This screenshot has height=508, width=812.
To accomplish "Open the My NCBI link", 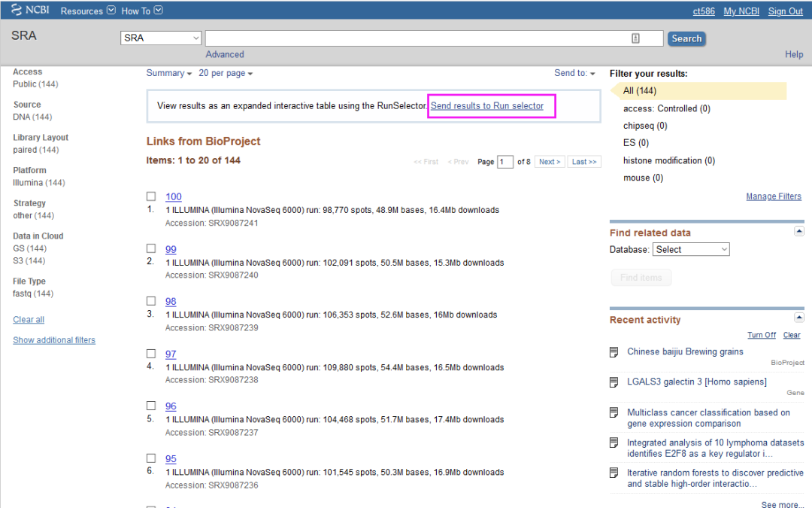I will 741,11.
